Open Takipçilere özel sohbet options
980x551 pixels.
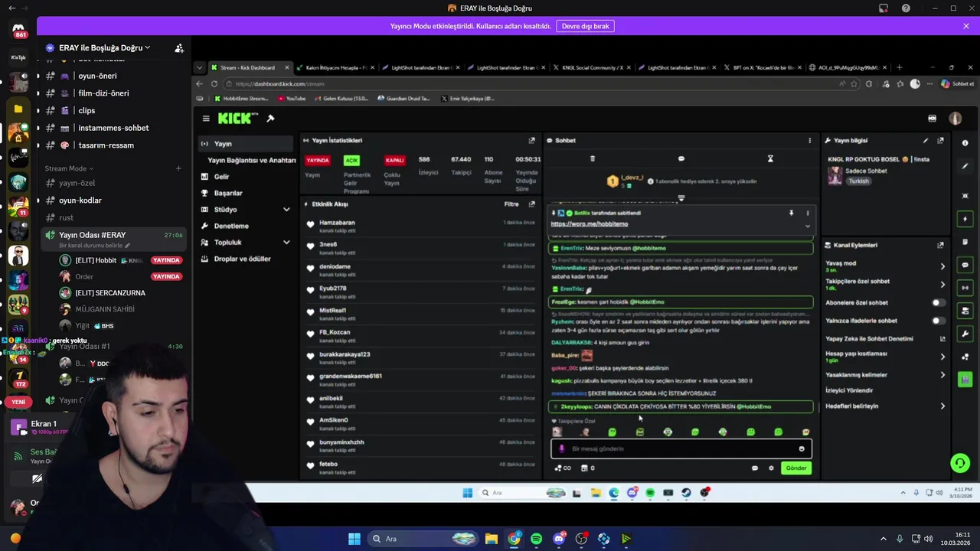(942, 284)
